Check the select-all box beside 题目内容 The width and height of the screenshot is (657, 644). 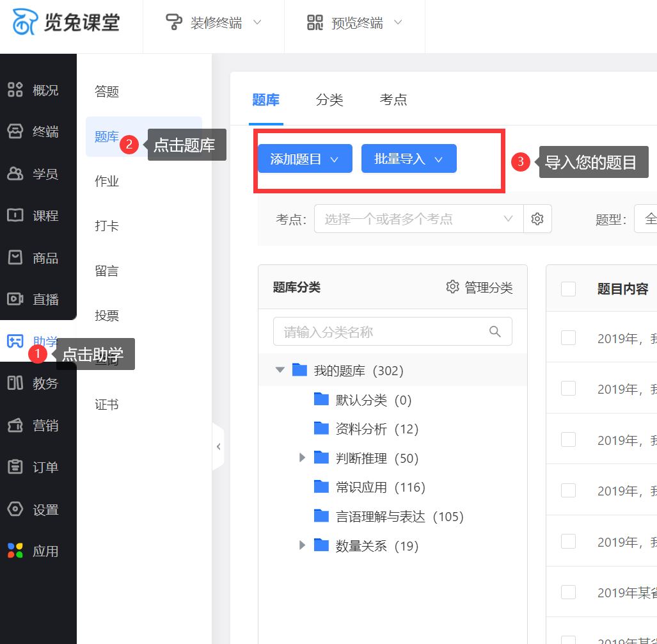(x=568, y=289)
